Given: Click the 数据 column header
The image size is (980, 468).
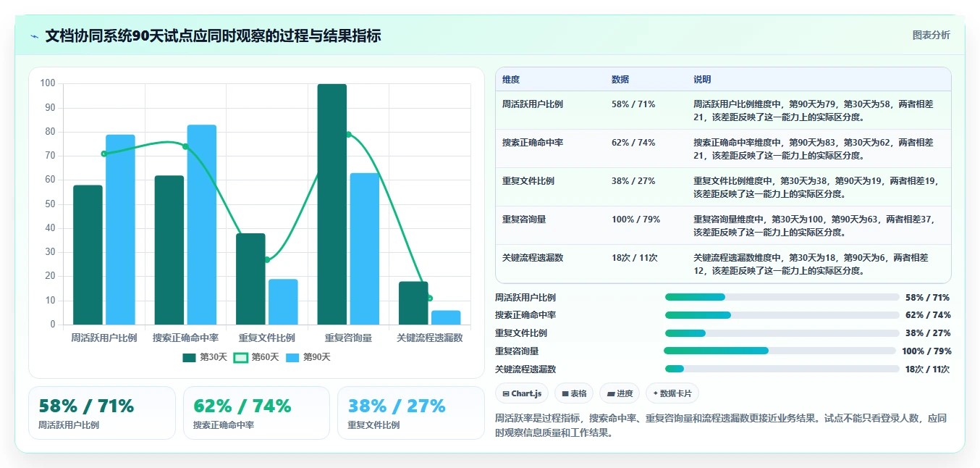Looking at the screenshot, I should pyautogui.click(x=620, y=80).
